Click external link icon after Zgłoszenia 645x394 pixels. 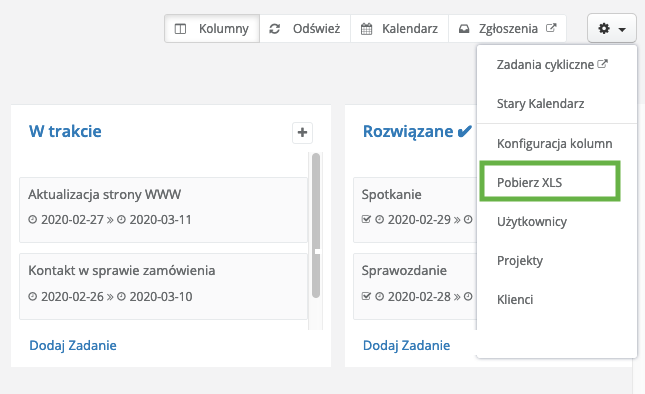(x=551, y=28)
